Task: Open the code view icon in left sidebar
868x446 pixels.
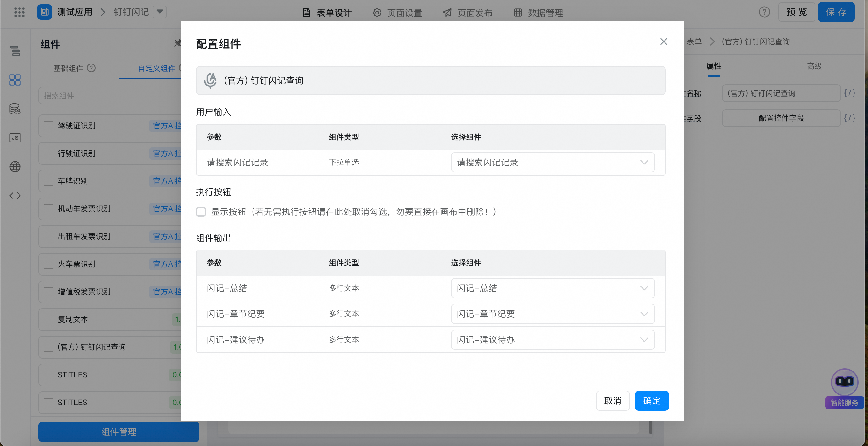Action: [x=15, y=195]
